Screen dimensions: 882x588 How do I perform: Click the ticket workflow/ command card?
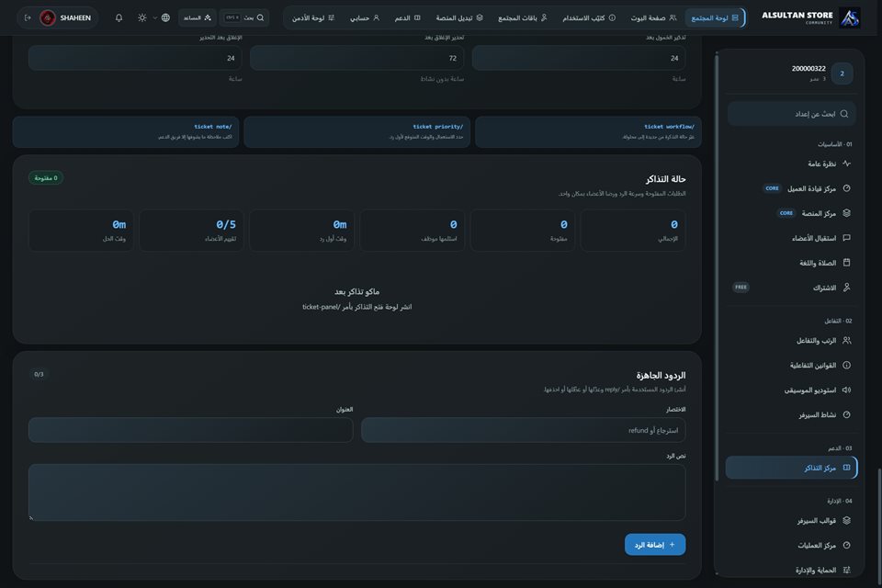tap(588, 132)
